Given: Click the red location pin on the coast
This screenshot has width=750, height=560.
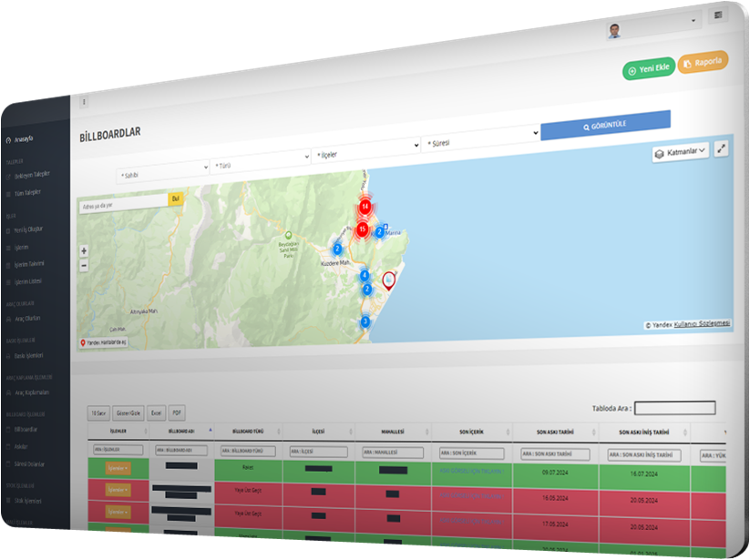Looking at the screenshot, I should (x=389, y=280).
